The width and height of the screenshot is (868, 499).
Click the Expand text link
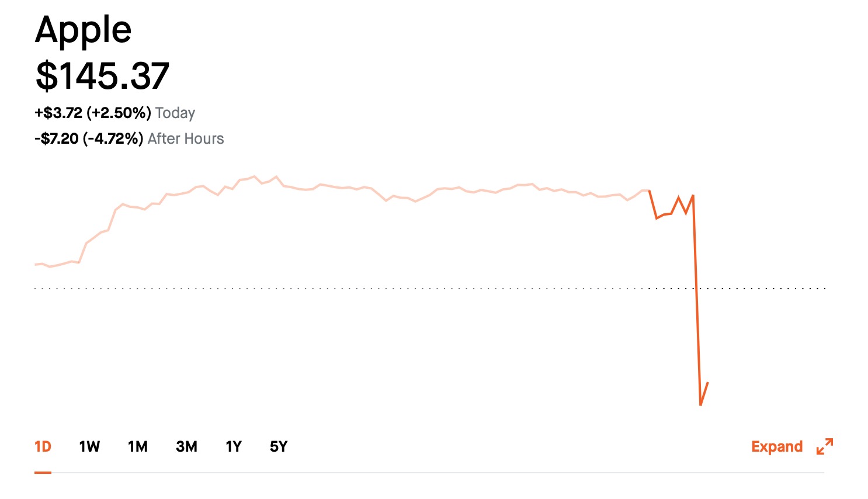click(x=777, y=447)
